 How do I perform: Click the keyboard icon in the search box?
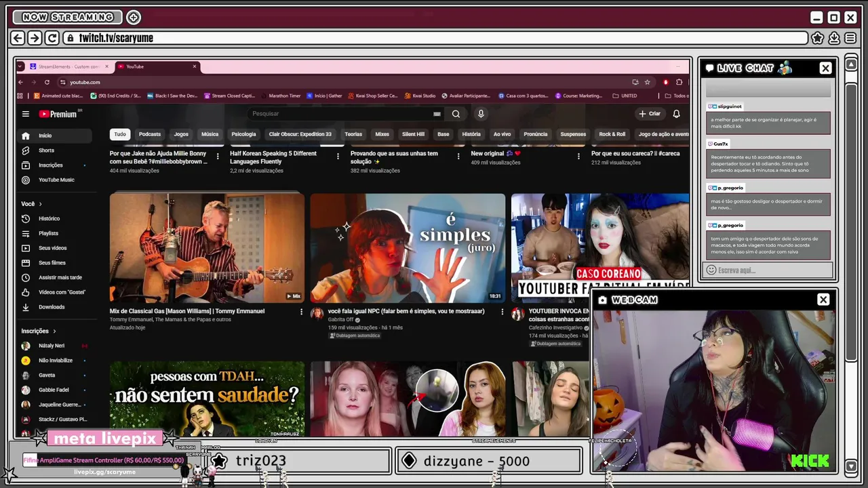point(437,114)
